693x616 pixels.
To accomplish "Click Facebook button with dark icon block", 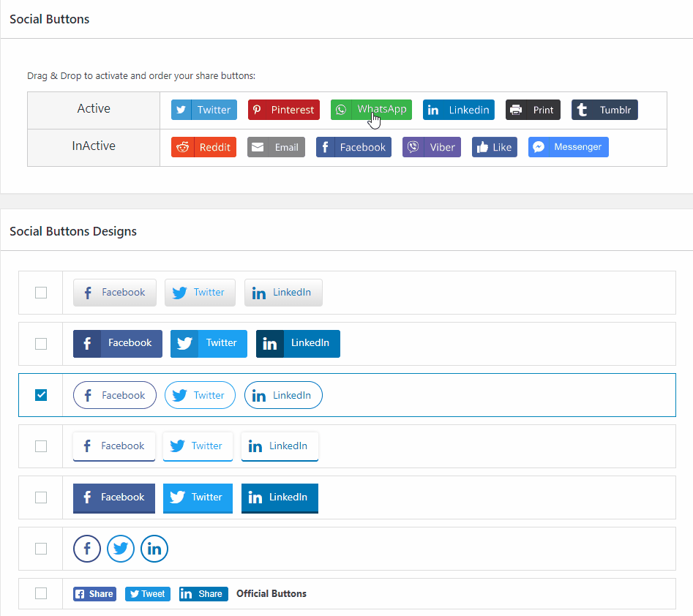I will tap(118, 344).
